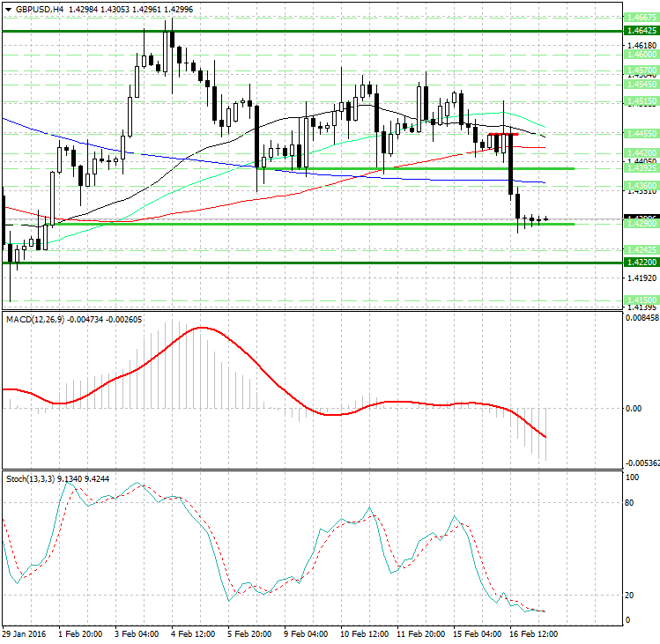Image resolution: width=660 pixels, height=644 pixels.
Task: Click the 1.43925 price tag on axis
Action: tap(641, 167)
